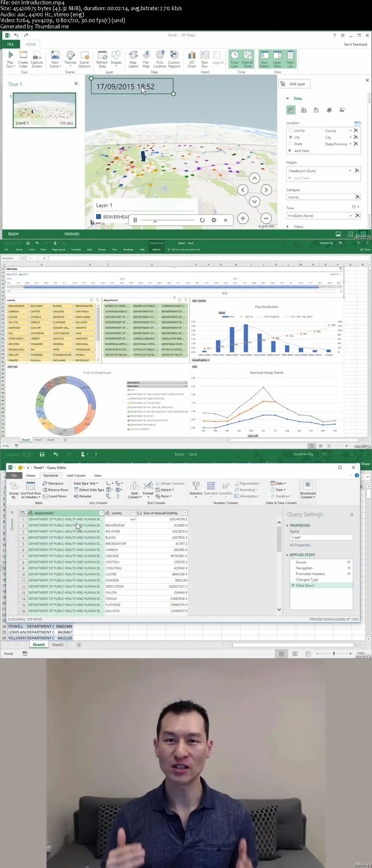Toggle the Flat Map view
This screenshot has width=372, height=868.
click(146, 59)
